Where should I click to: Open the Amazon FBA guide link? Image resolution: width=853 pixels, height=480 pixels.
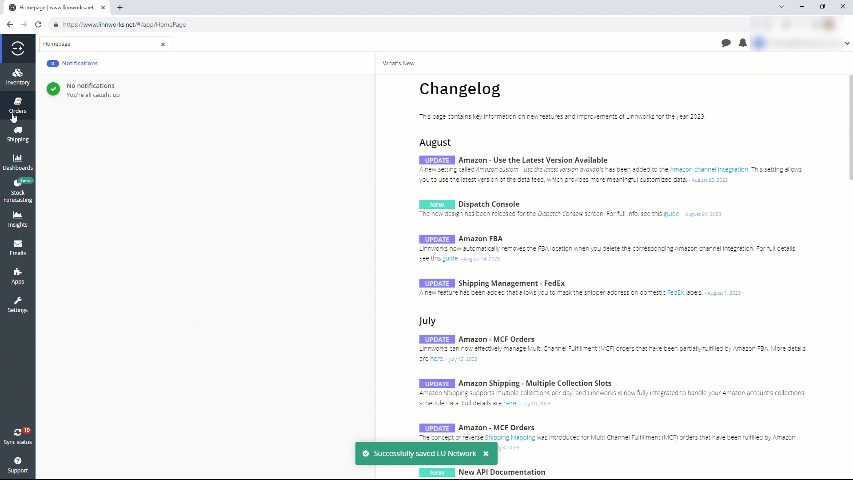[x=450, y=259]
